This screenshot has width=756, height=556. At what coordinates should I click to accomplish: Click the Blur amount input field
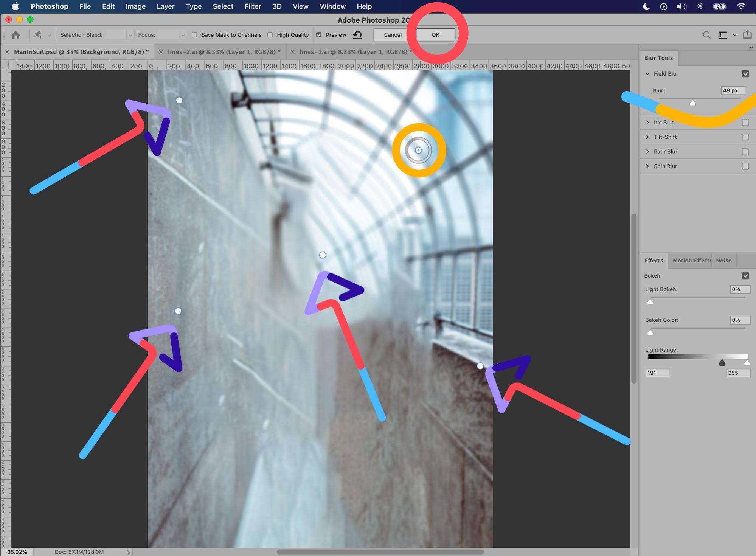[x=733, y=90]
